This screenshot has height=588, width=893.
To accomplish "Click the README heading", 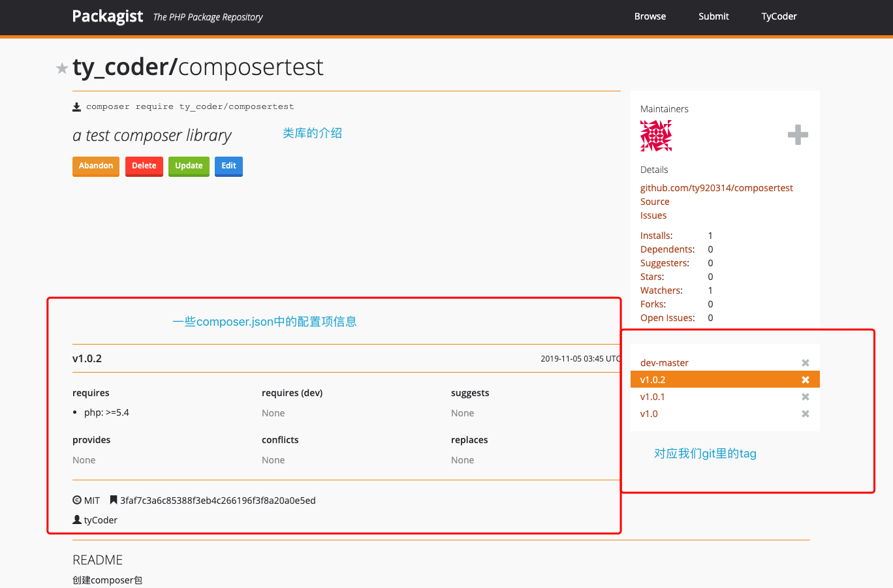I will click(x=97, y=560).
